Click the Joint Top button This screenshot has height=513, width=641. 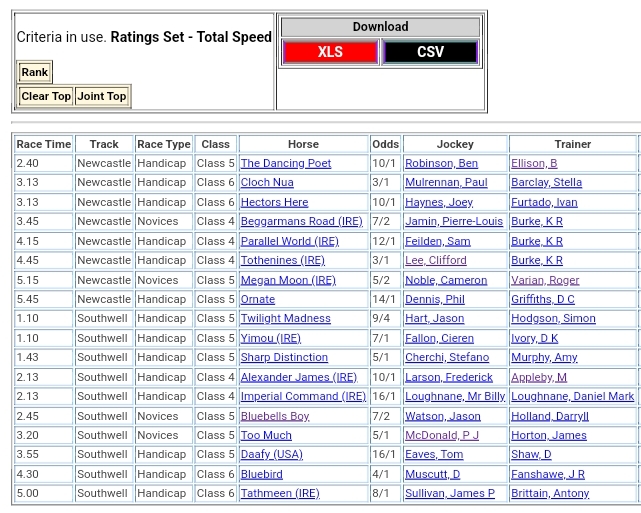[102, 97]
